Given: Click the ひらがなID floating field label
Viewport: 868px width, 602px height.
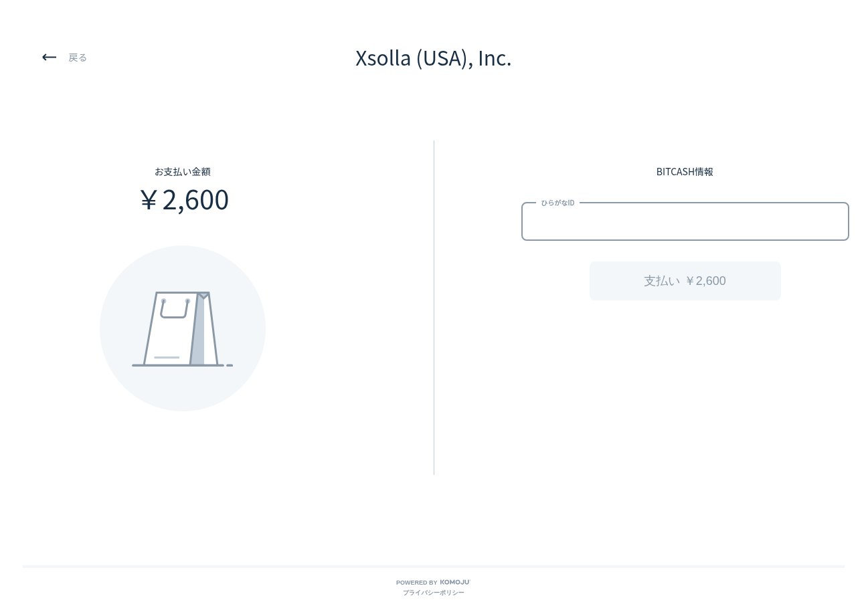Looking at the screenshot, I should point(557,203).
